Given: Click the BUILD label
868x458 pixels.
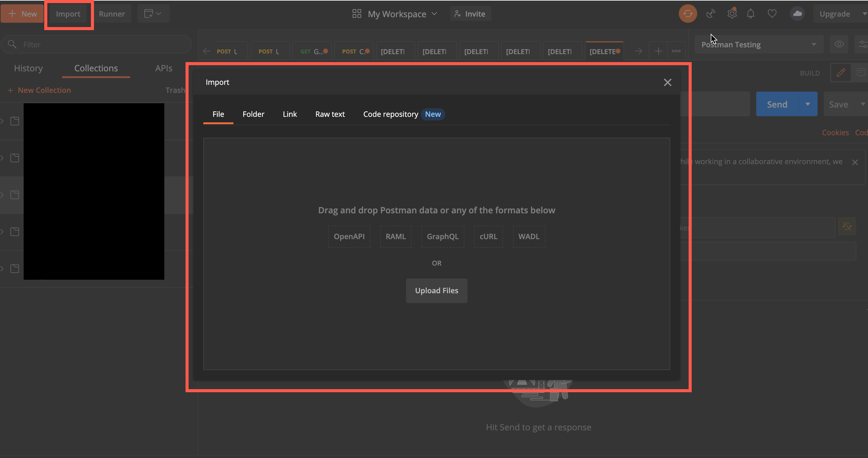Looking at the screenshot, I should tap(810, 73).
